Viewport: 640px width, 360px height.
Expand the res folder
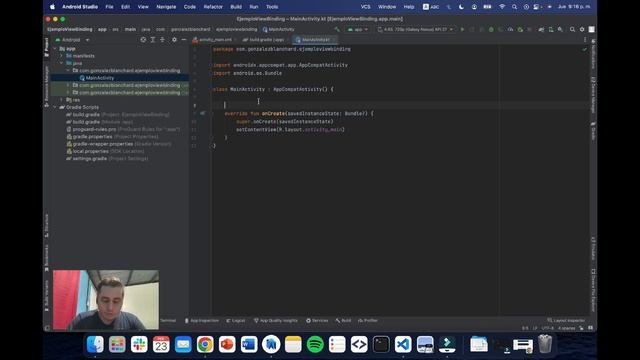pyautogui.click(x=62, y=100)
